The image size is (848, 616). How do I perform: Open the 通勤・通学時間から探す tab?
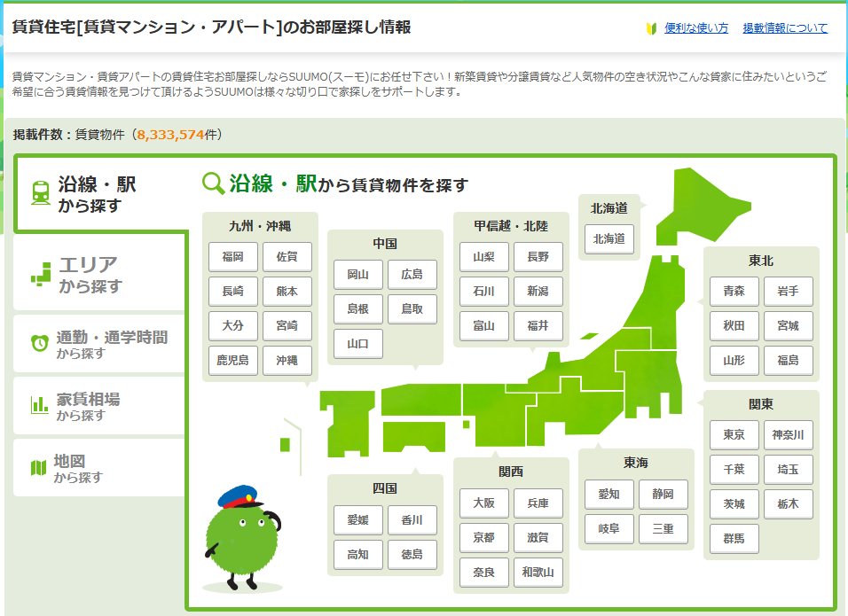(x=99, y=344)
